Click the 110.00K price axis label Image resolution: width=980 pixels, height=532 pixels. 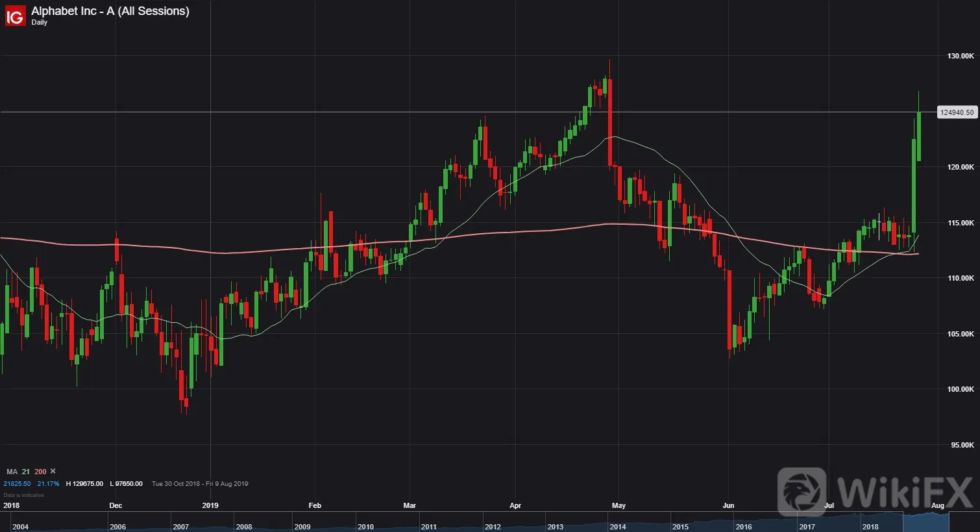coord(961,278)
